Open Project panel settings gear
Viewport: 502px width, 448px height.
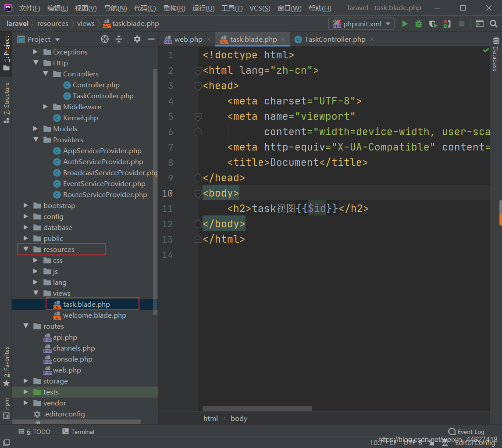[137, 39]
